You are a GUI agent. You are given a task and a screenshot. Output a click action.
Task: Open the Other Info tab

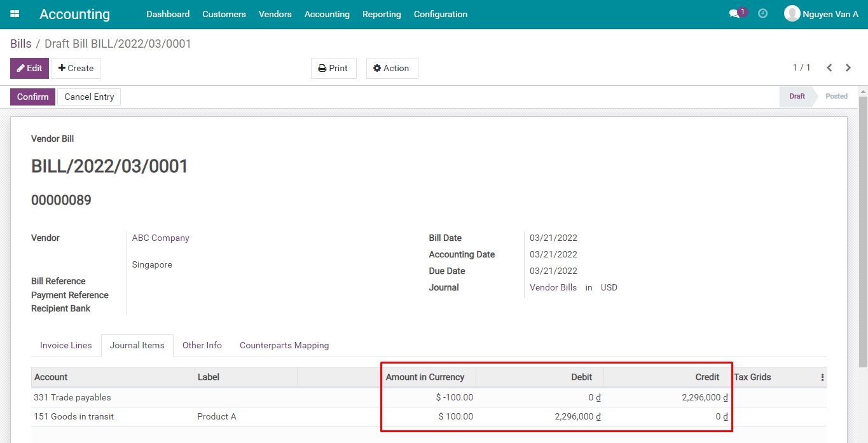coord(202,345)
